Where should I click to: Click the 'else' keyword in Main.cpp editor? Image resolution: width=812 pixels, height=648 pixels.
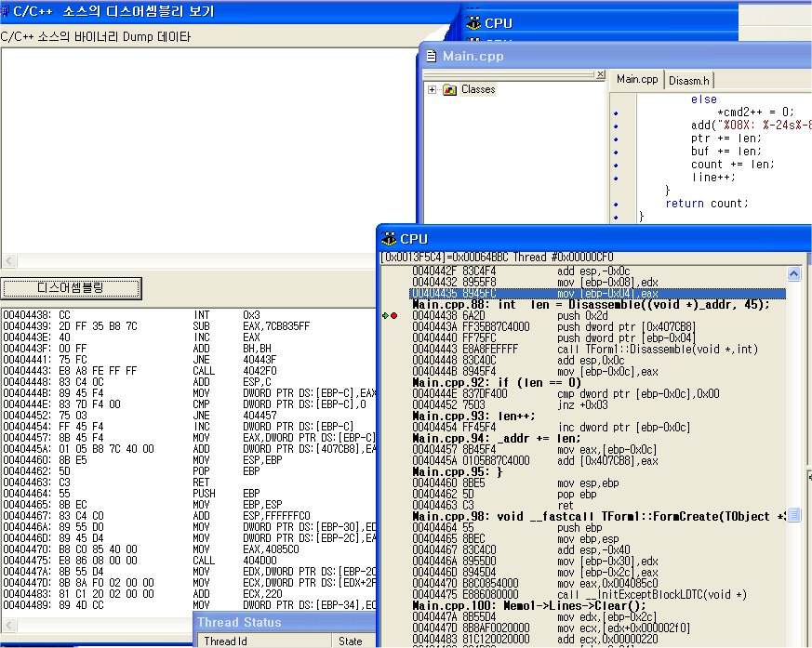point(704,99)
